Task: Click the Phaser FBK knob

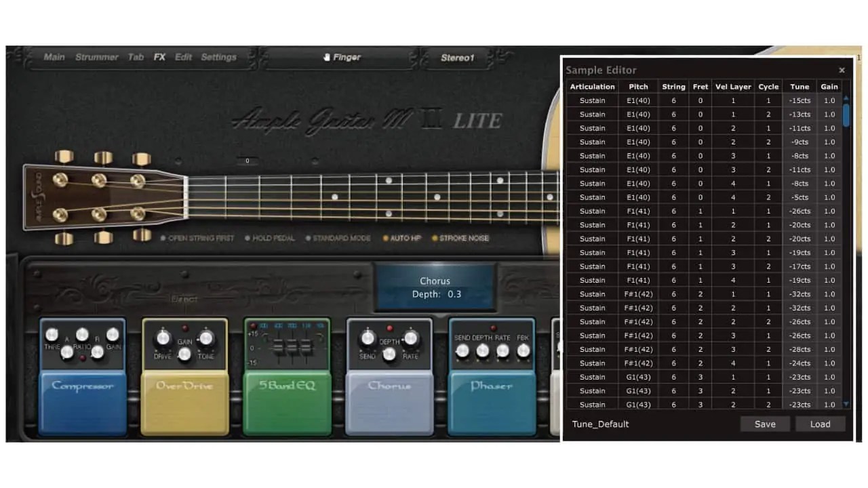Action: tap(524, 350)
